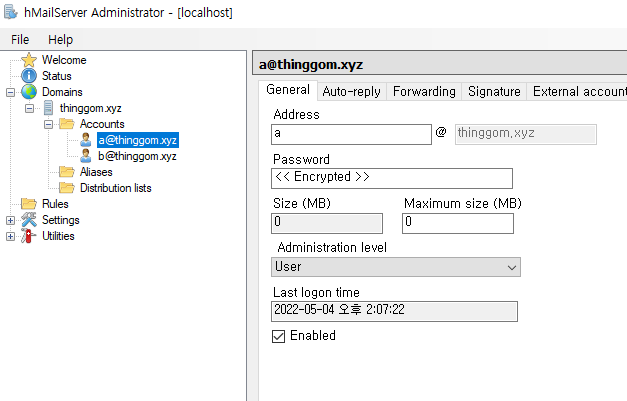Toggle the Enabled checkbox
The width and height of the screenshot is (627, 401).
tap(279, 336)
